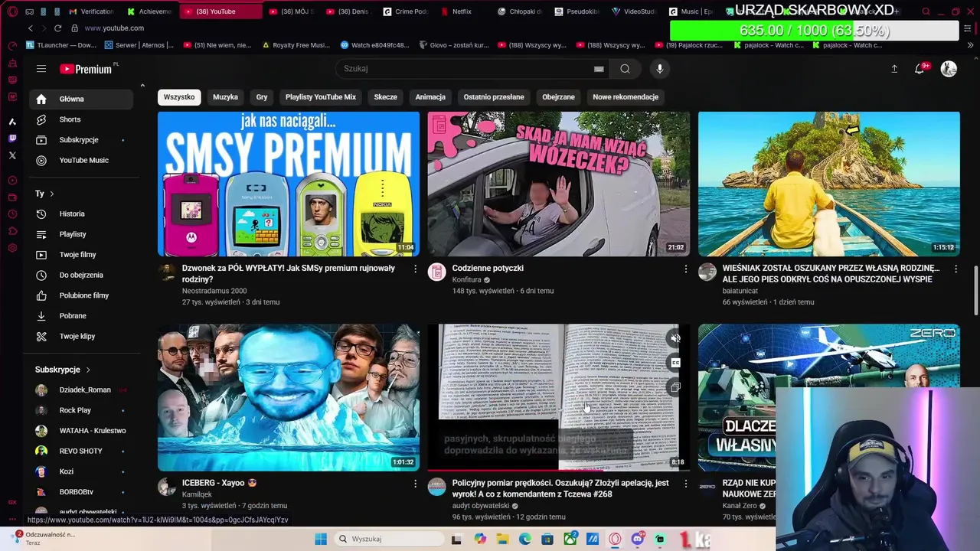Seek Policyjny pomiar preview via its progress bar
The height and width of the screenshot is (551, 980).
[558, 469]
